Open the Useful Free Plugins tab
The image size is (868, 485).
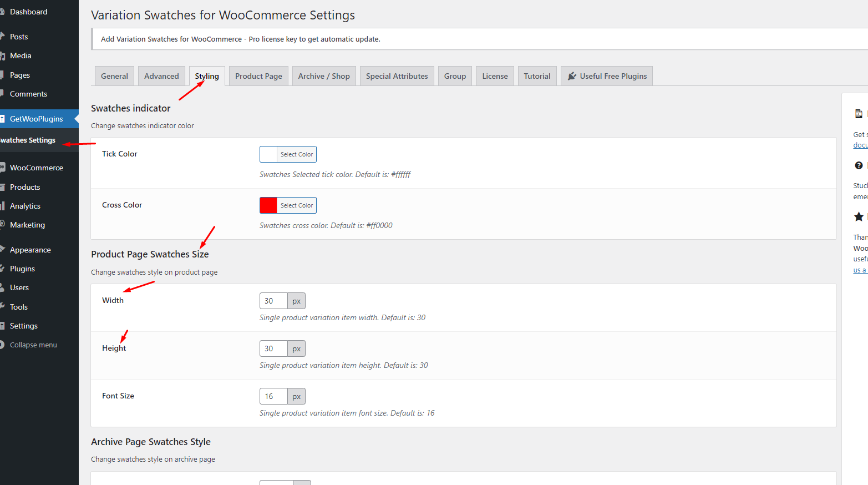[x=607, y=76]
